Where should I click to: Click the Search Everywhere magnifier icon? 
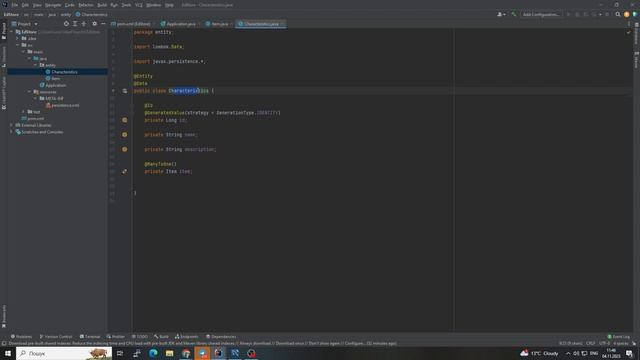618,14
